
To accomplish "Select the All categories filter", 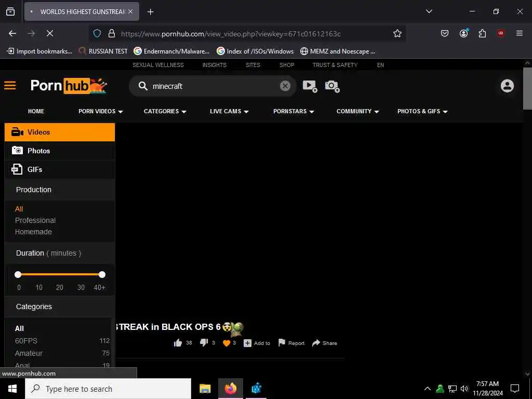I will click(x=19, y=328).
